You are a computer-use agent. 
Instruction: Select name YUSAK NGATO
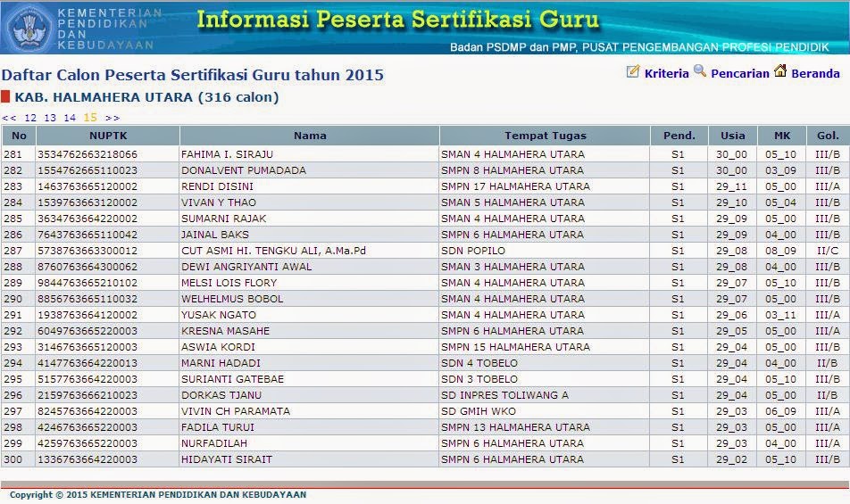(219, 315)
